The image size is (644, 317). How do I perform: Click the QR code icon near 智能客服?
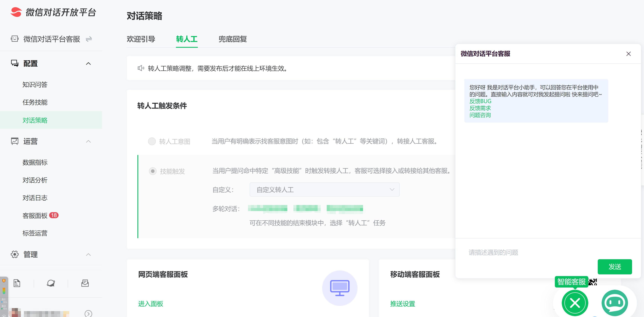(593, 282)
